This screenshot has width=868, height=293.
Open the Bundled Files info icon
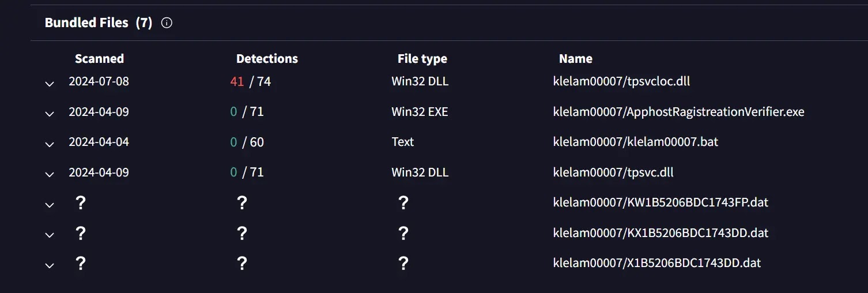coord(167,23)
